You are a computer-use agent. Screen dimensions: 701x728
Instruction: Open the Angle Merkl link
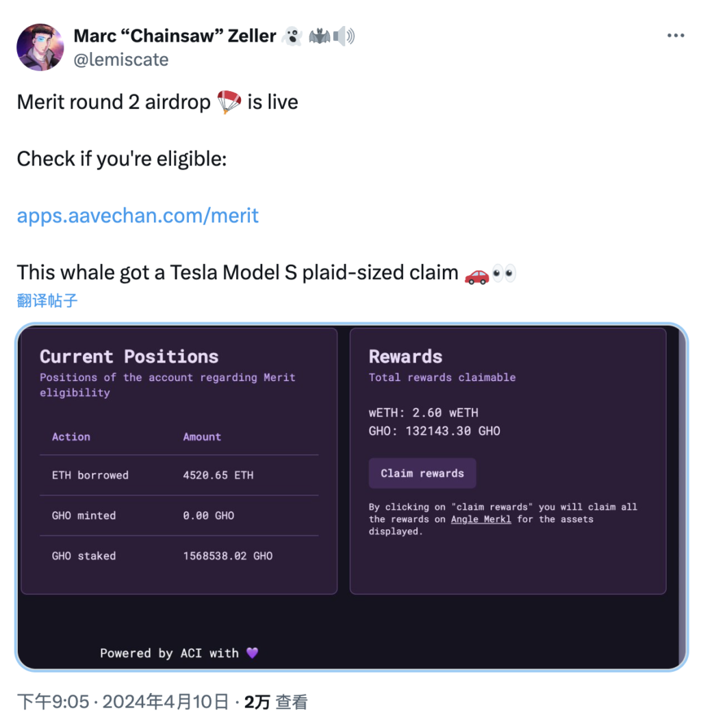click(481, 519)
